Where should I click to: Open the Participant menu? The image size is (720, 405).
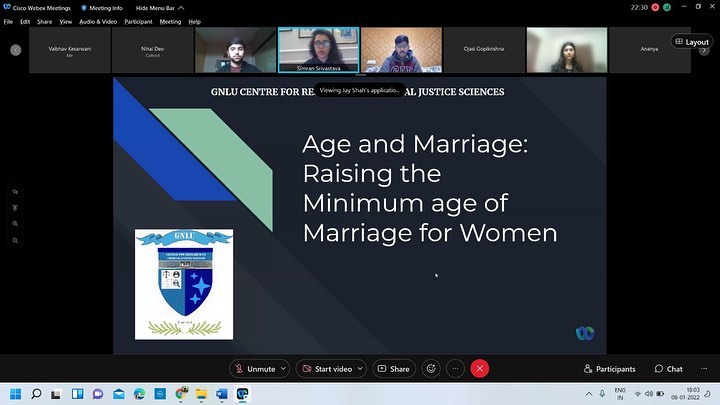point(139,21)
